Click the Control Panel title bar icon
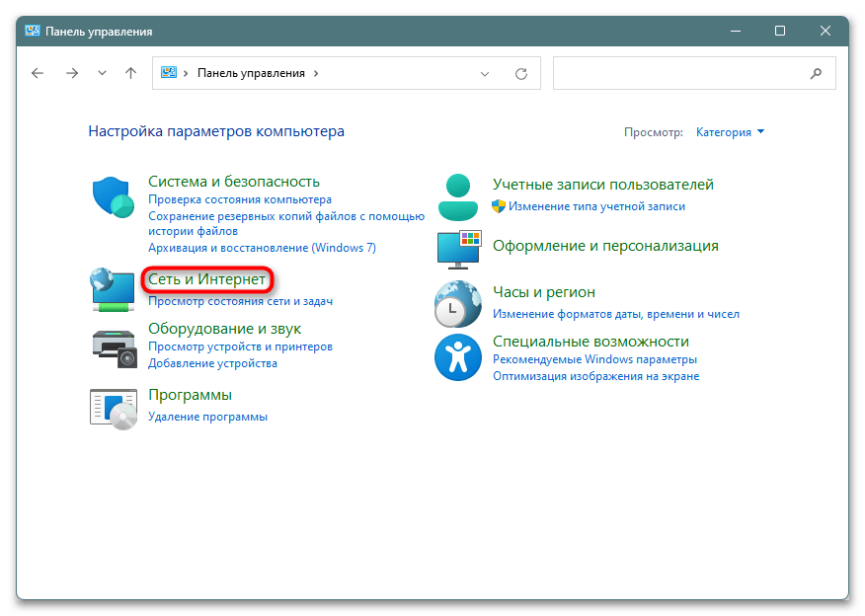865x616 pixels. (x=33, y=31)
